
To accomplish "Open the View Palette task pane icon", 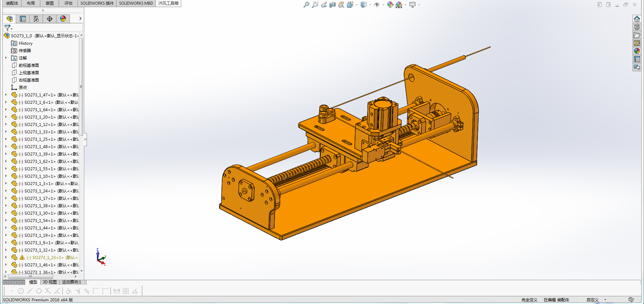I will (x=637, y=43).
